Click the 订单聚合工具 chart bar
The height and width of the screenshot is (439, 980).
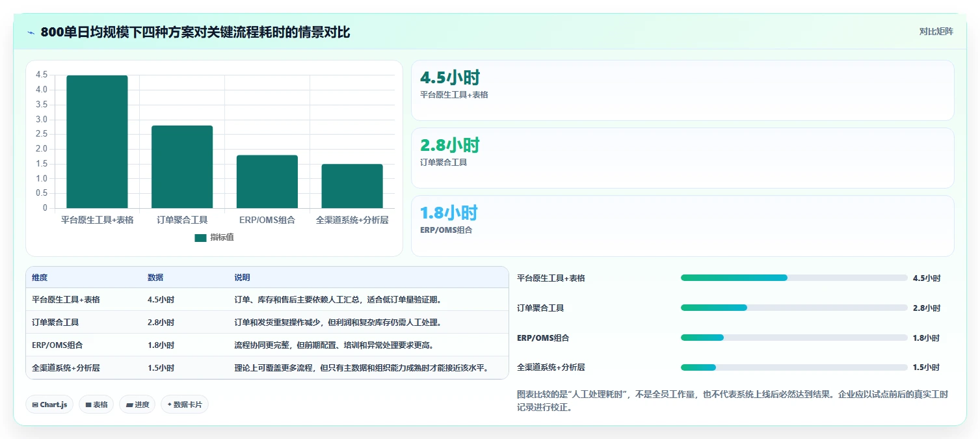(182, 167)
